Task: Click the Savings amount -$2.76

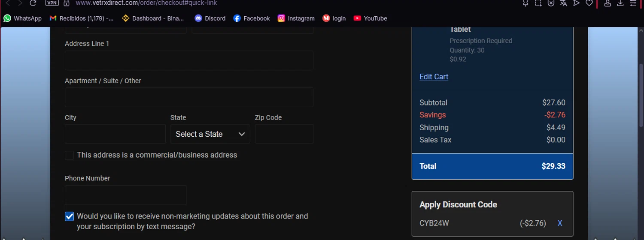Action: 555,115
